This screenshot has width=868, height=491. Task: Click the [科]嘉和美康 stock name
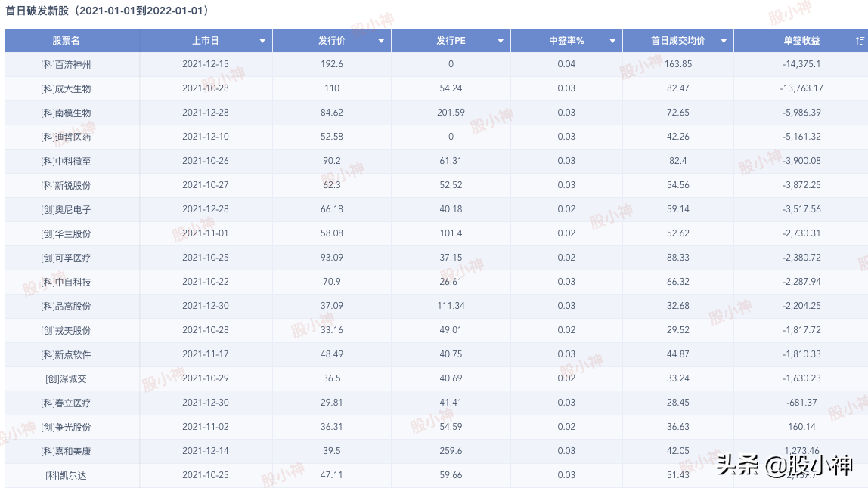pyautogui.click(x=66, y=452)
